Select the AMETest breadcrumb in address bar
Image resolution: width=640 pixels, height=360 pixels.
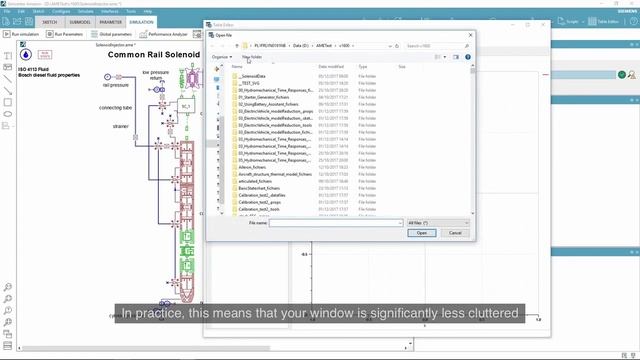pos(324,46)
